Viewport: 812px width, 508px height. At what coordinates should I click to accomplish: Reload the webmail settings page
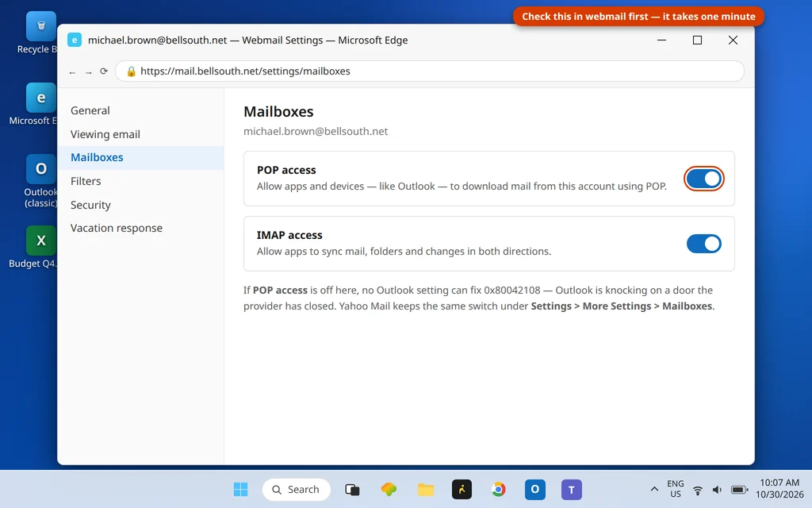pyautogui.click(x=104, y=71)
